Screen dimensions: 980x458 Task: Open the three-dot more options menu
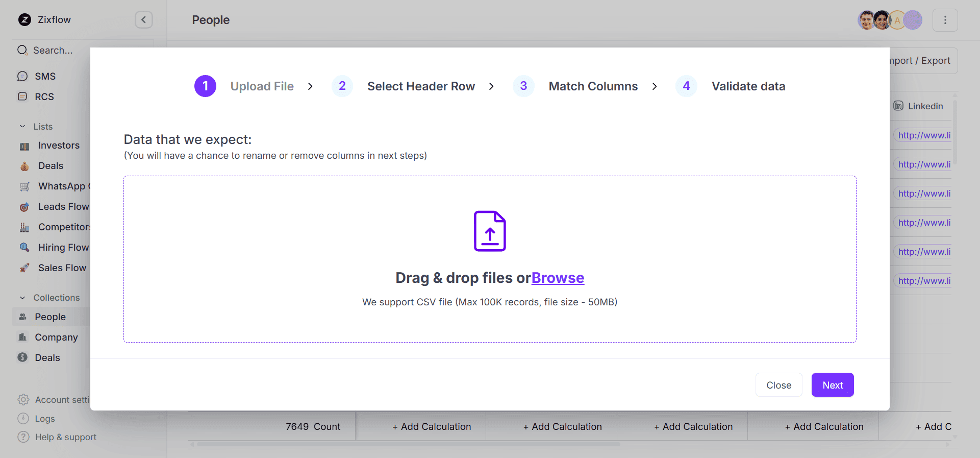pos(945,20)
